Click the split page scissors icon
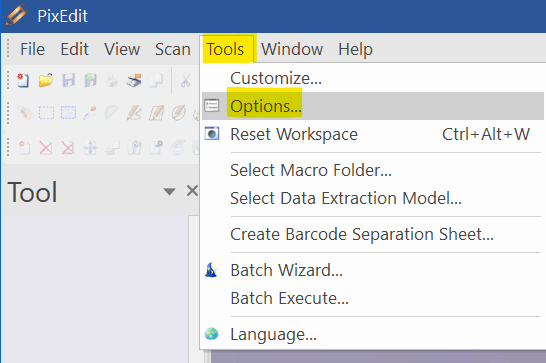Image resolution: width=546 pixels, height=363 pixels. [134, 148]
